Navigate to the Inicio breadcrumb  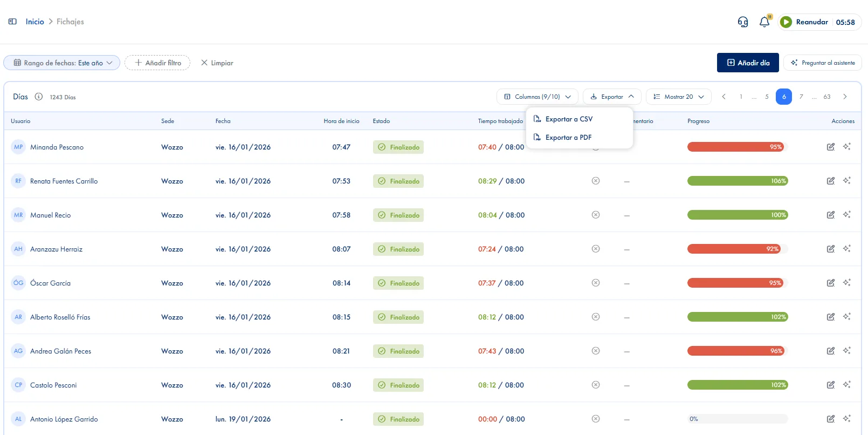(x=35, y=22)
